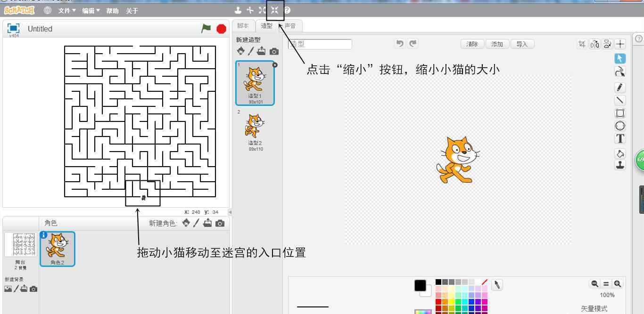This screenshot has height=314, width=644.
Task: Take new backdrop from camera
Action: 33,289
